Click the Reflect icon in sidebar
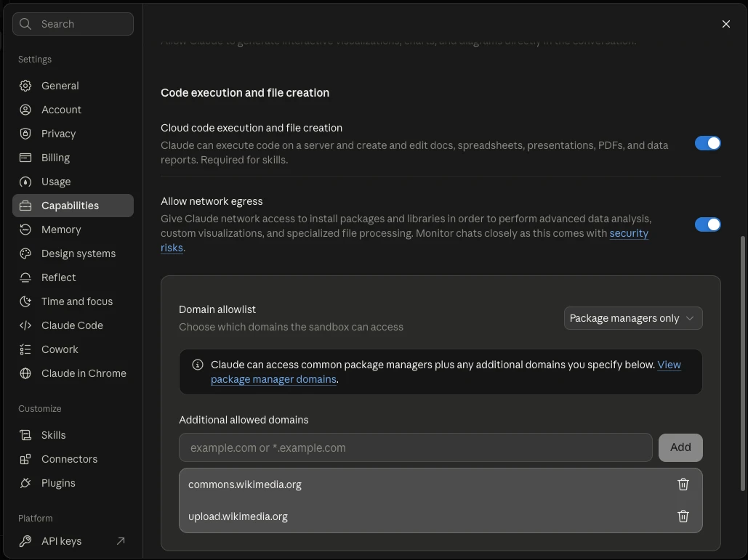 [x=25, y=277]
